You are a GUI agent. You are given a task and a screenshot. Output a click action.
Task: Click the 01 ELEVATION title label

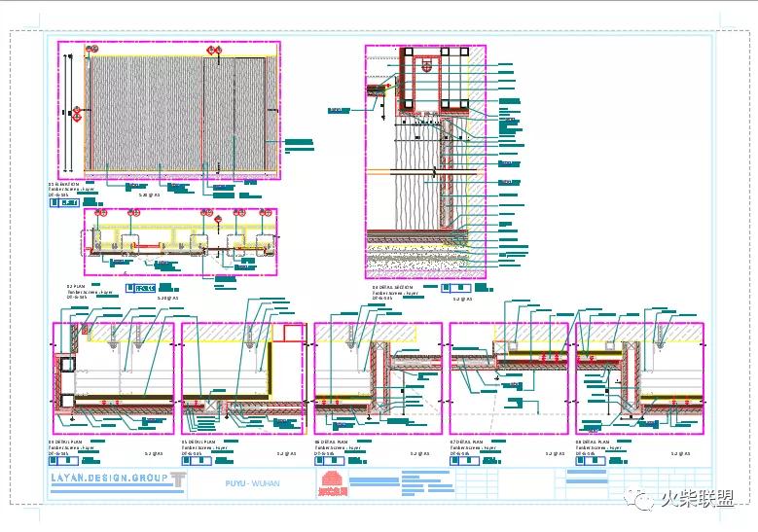(63, 185)
